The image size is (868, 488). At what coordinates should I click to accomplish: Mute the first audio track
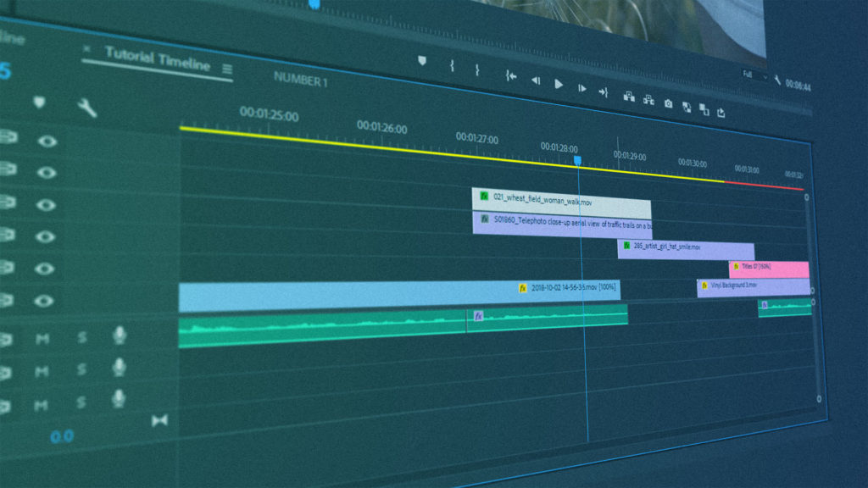(42, 338)
